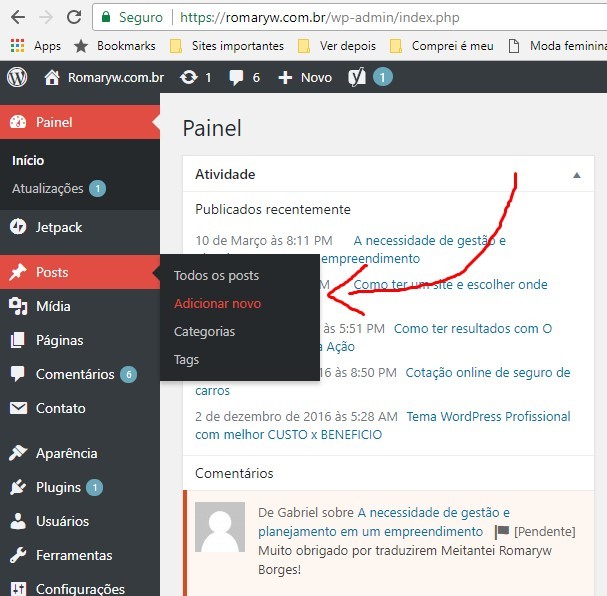Click Gabriel's gray avatar thumbnail
Viewport: 607px width, 596px height.
(x=220, y=527)
